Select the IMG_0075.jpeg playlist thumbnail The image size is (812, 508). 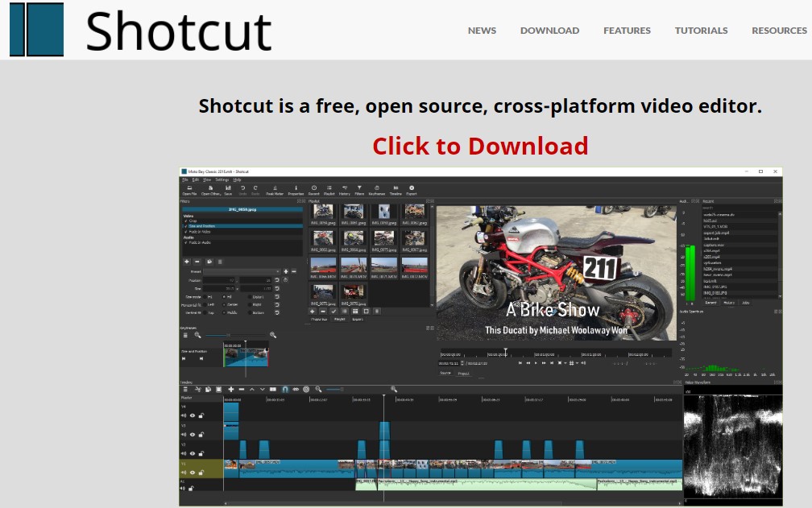(384, 242)
